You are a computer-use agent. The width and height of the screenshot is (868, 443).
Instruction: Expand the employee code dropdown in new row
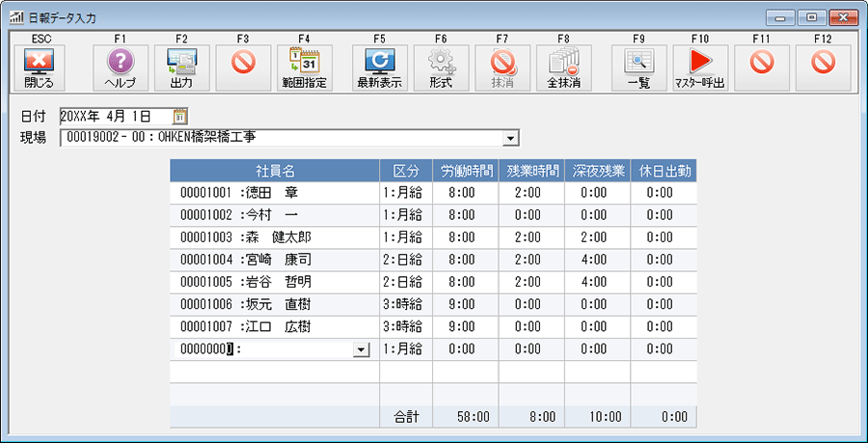[x=362, y=349]
